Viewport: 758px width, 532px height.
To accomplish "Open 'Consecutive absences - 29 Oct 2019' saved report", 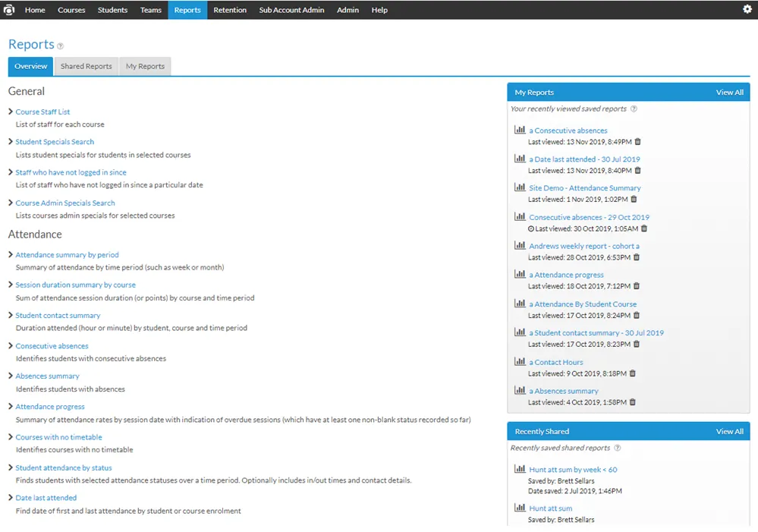I will point(589,217).
